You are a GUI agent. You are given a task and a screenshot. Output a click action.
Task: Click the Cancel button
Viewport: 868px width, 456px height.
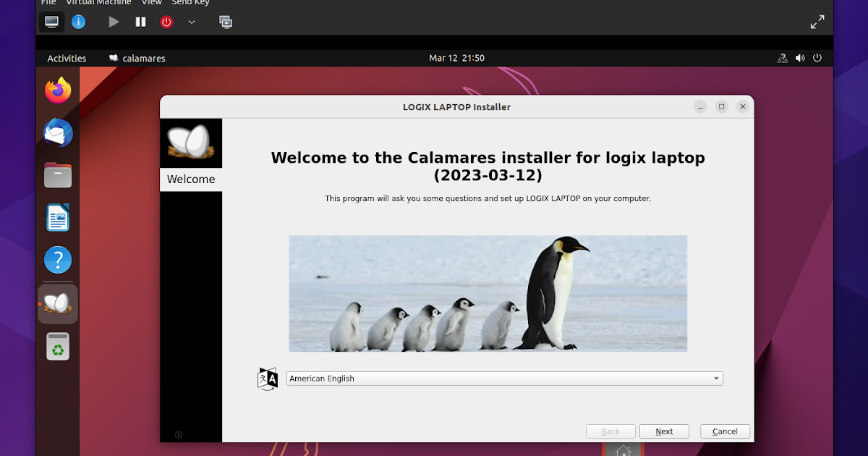pos(725,431)
